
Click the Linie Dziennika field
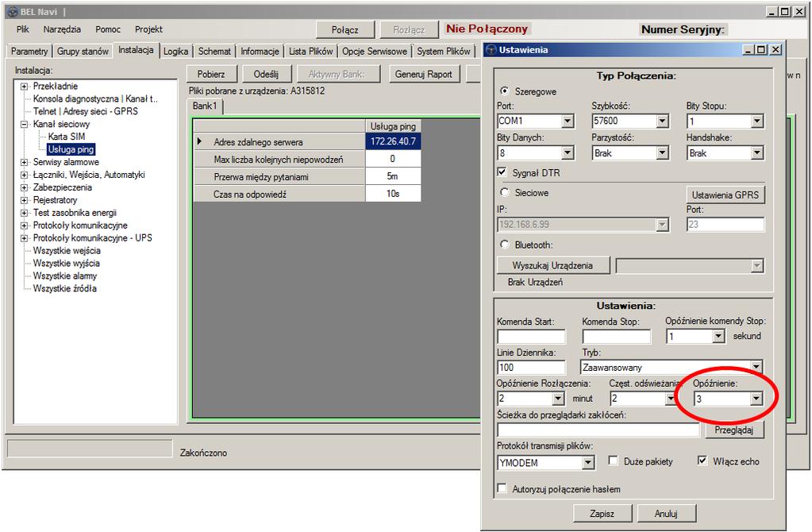(531, 368)
